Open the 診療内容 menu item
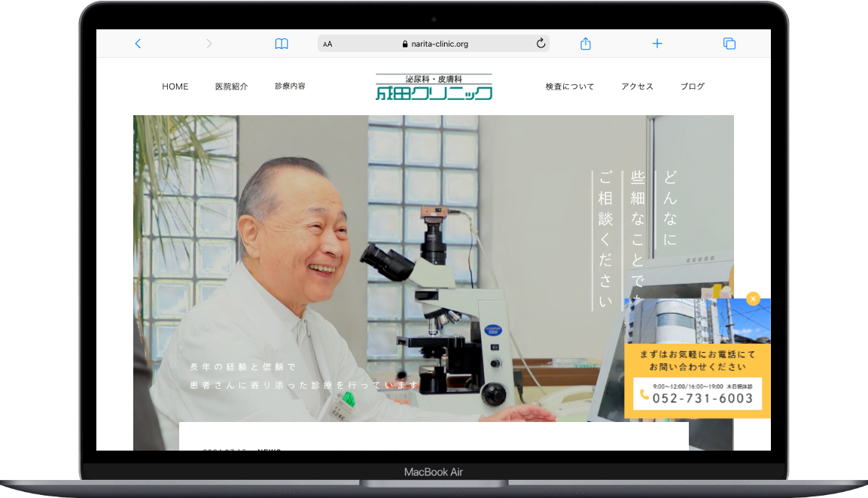Viewport: 868px width, 498px height. [x=290, y=86]
